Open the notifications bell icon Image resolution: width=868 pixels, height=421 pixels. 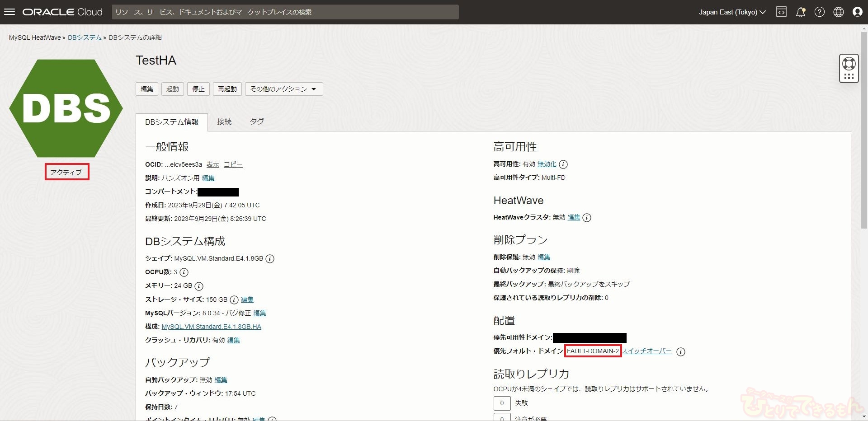click(x=800, y=12)
